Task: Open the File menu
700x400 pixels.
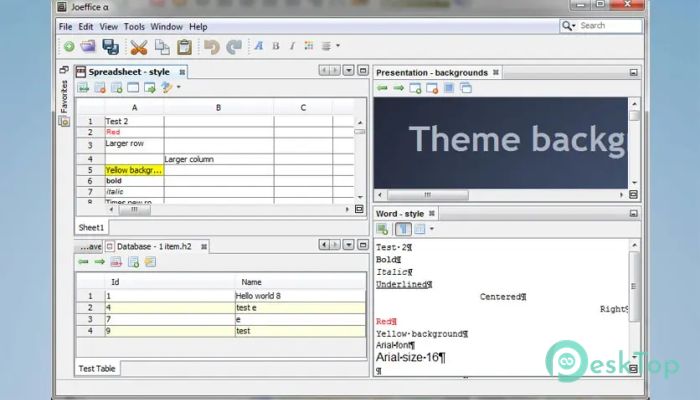Action: [x=66, y=27]
